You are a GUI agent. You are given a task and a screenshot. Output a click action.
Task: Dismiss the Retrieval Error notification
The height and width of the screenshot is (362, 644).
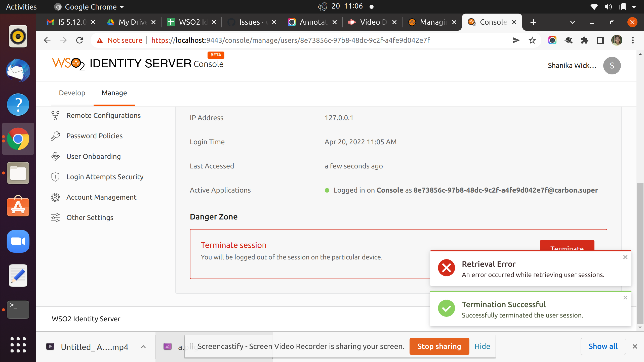625,257
